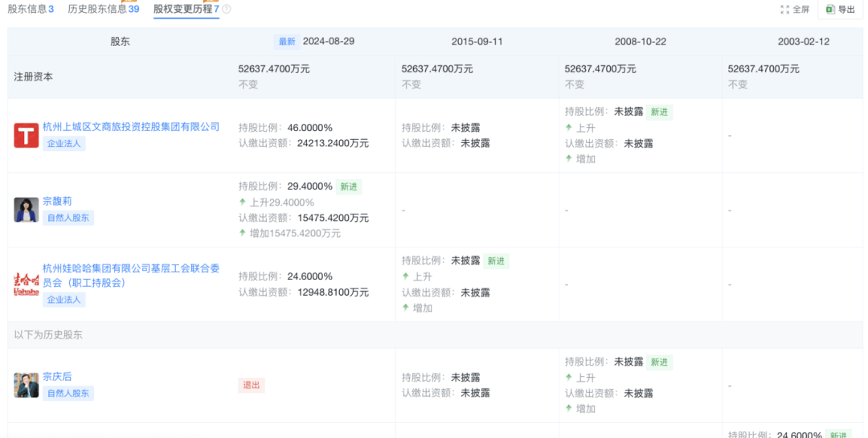Click 宗庆后's avatar photo
The image size is (868, 438).
pyautogui.click(x=27, y=385)
